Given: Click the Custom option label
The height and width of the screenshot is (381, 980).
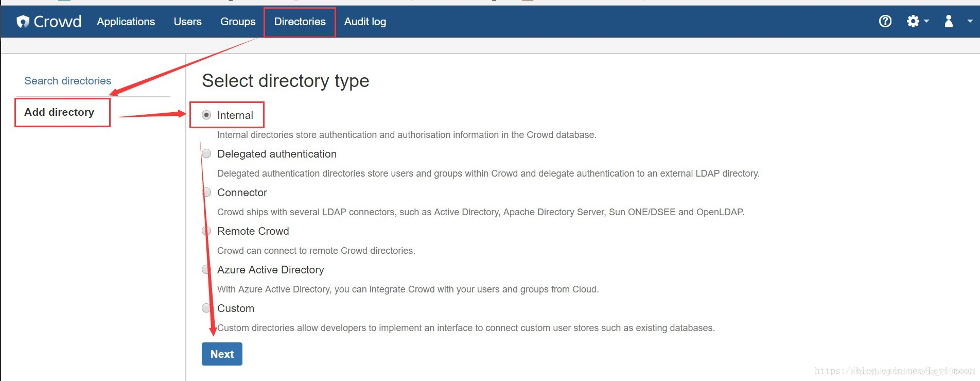Looking at the screenshot, I should pos(236,308).
